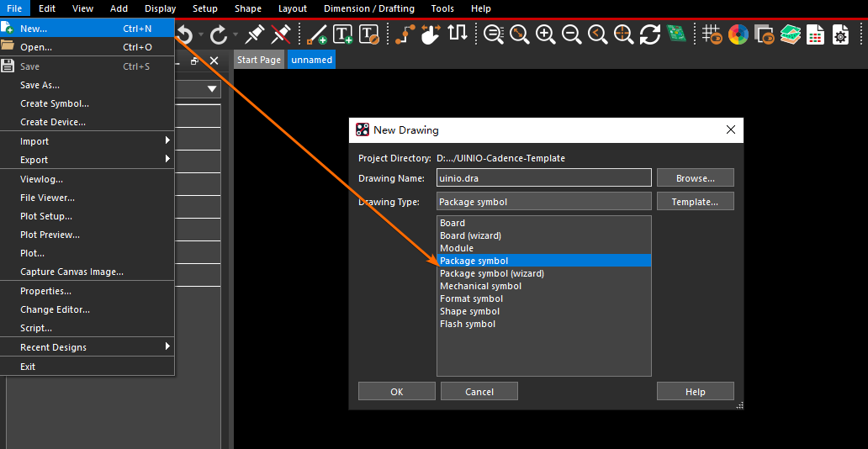Click the Refresh display icon

tap(649, 34)
